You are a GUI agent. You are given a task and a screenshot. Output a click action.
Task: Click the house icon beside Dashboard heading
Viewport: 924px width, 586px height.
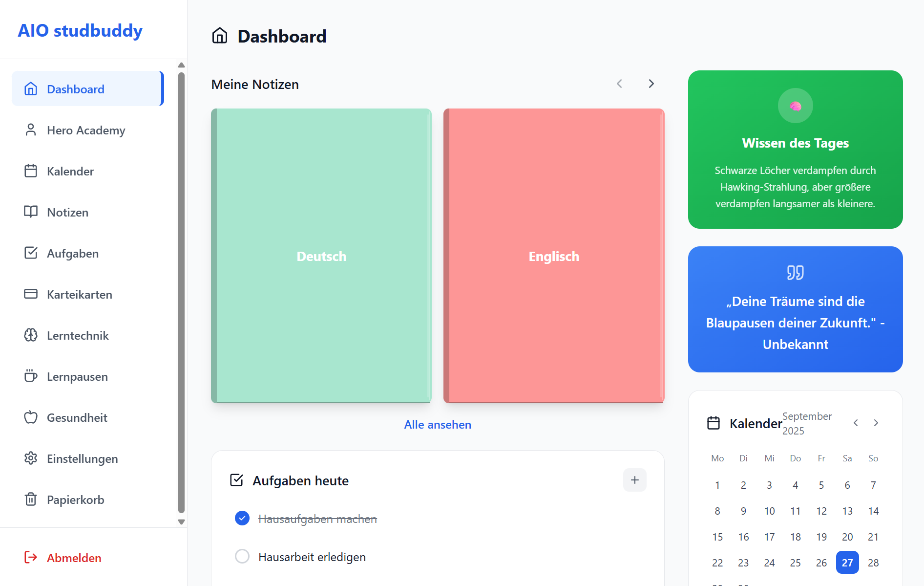(x=220, y=36)
